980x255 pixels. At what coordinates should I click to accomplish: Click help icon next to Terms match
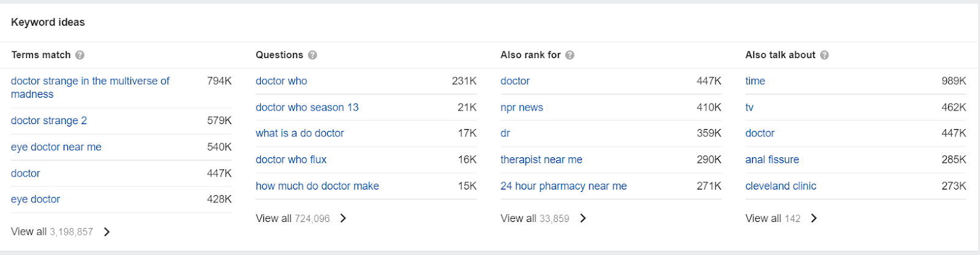click(x=80, y=55)
